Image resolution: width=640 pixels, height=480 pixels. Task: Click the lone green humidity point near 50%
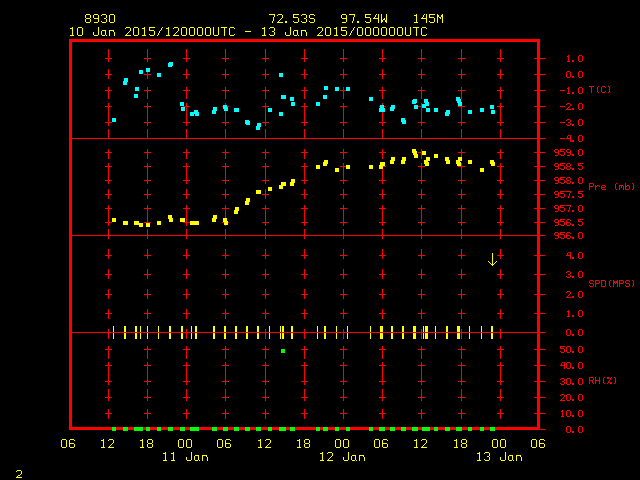283,351
